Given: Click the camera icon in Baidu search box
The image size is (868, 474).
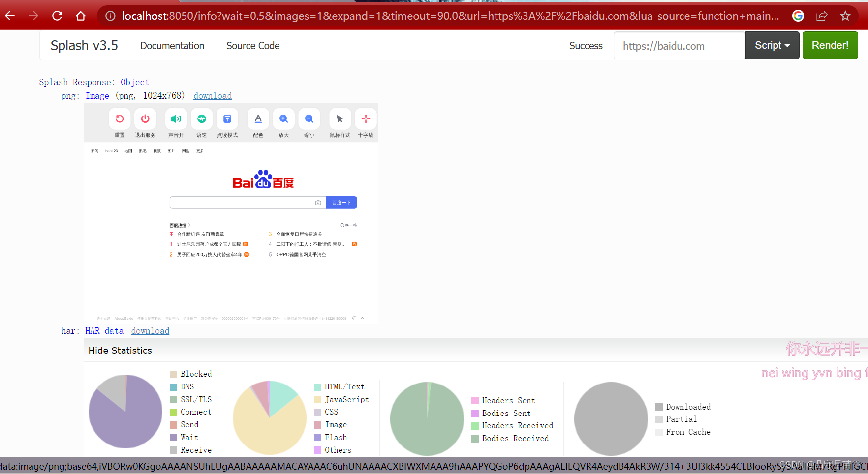Looking at the screenshot, I should 318,203.
